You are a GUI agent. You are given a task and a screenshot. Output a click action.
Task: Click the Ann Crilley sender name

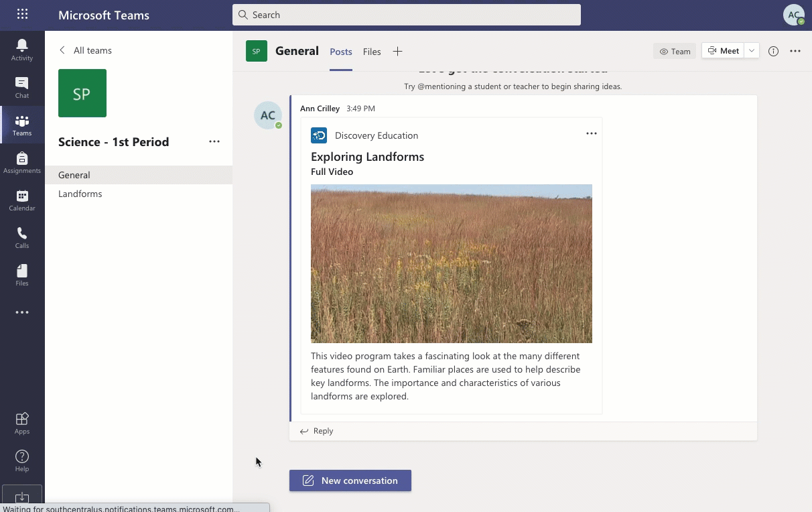tap(320, 109)
